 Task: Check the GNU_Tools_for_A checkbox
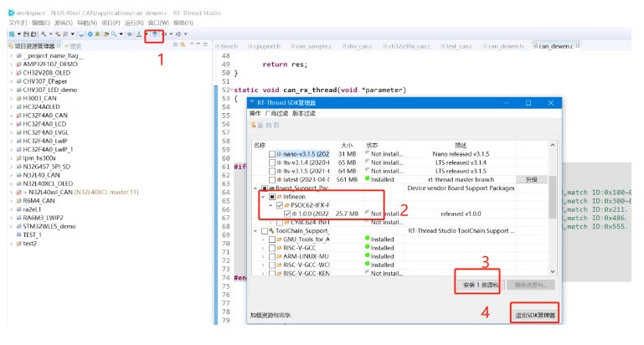click(x=272, y=239)
